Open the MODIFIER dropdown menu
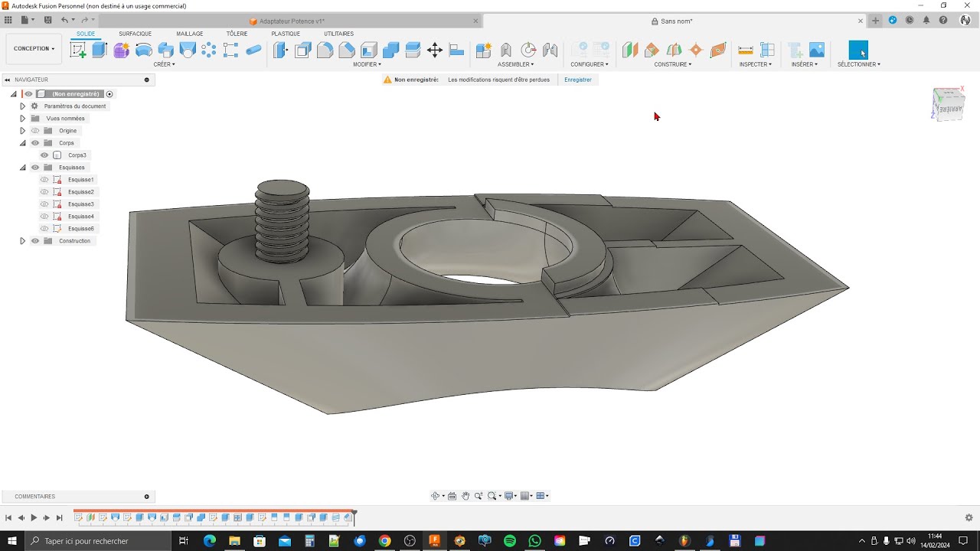The width and height of the screenshot is (980, 551). [x=367, y=64]
